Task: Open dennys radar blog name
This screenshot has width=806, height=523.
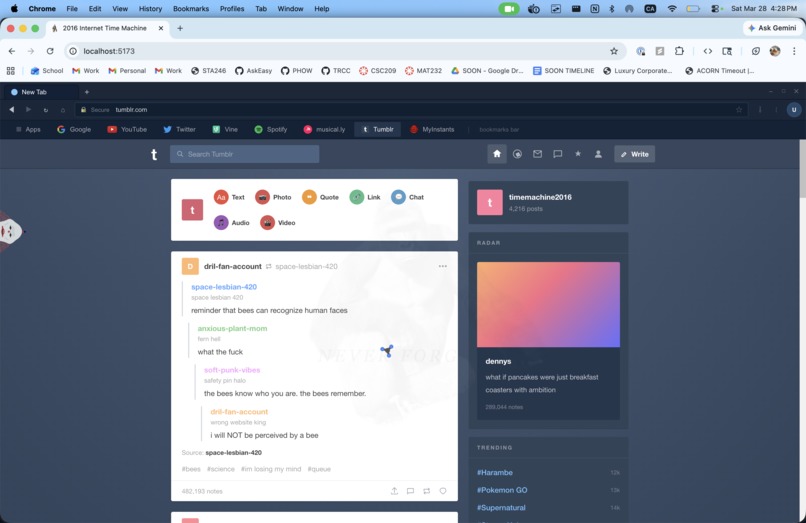Action: (498, 361)
